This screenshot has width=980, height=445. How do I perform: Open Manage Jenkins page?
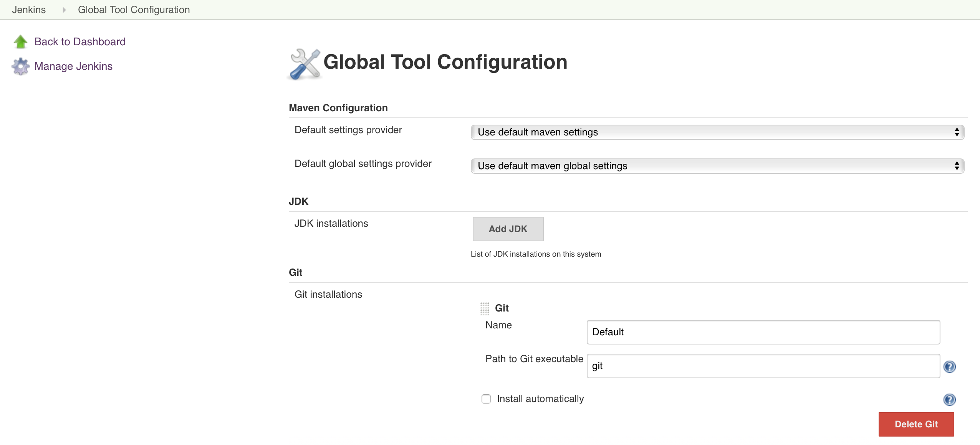pyautogui.click(x=73, y=66)
